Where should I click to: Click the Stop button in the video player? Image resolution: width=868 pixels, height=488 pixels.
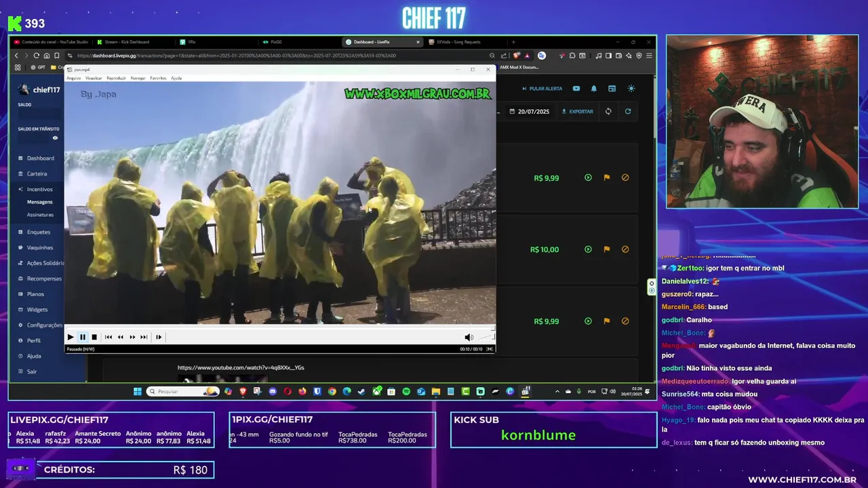tap(94, 337)
